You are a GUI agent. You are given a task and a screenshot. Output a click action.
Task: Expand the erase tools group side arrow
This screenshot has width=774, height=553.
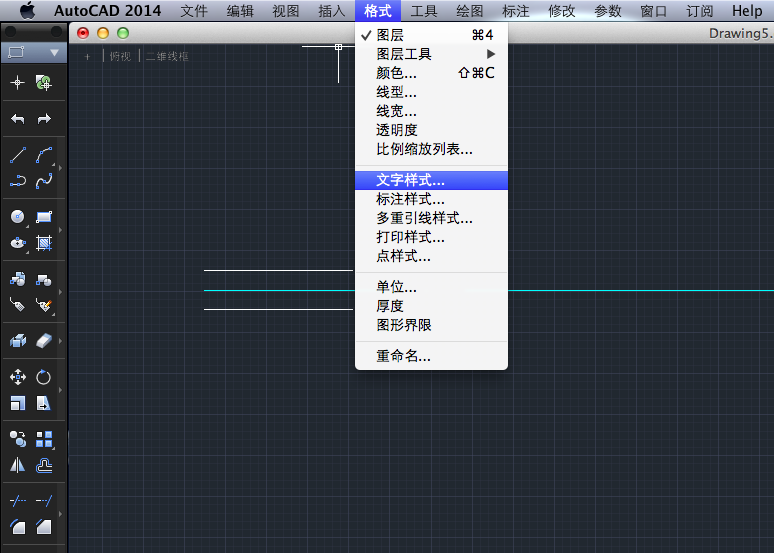click(x=60, y=341)
